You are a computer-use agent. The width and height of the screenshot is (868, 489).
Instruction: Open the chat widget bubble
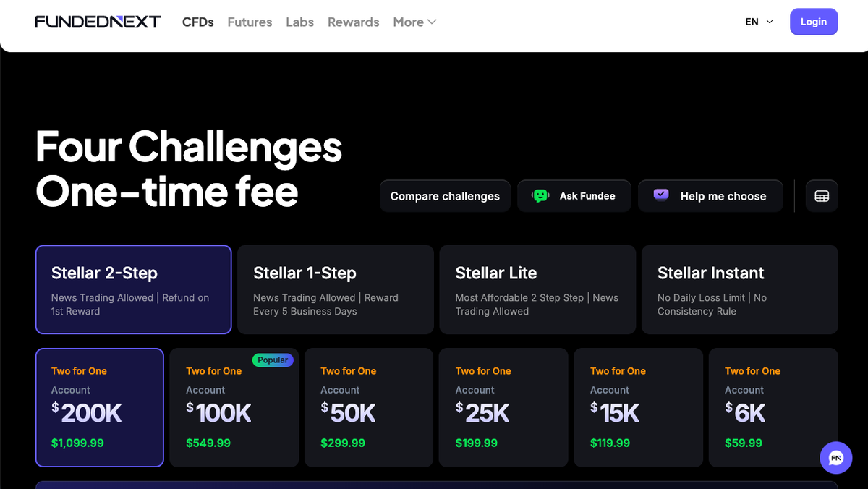click(836, 458)
